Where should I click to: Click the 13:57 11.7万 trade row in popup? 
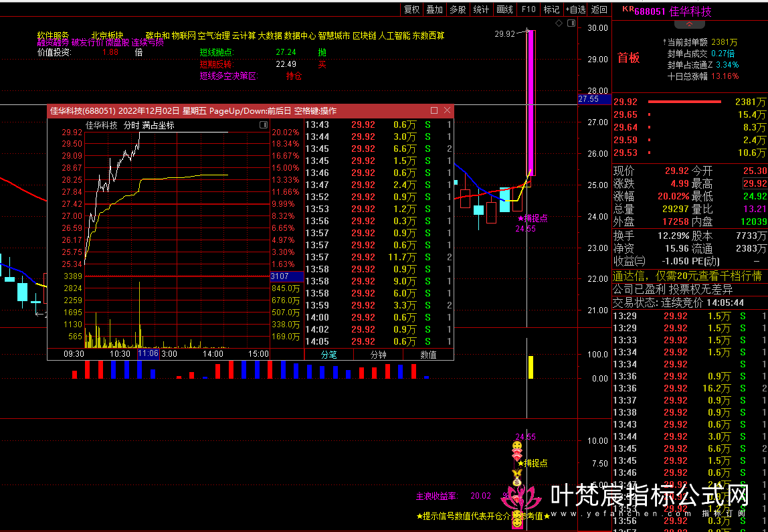[379, 257]
